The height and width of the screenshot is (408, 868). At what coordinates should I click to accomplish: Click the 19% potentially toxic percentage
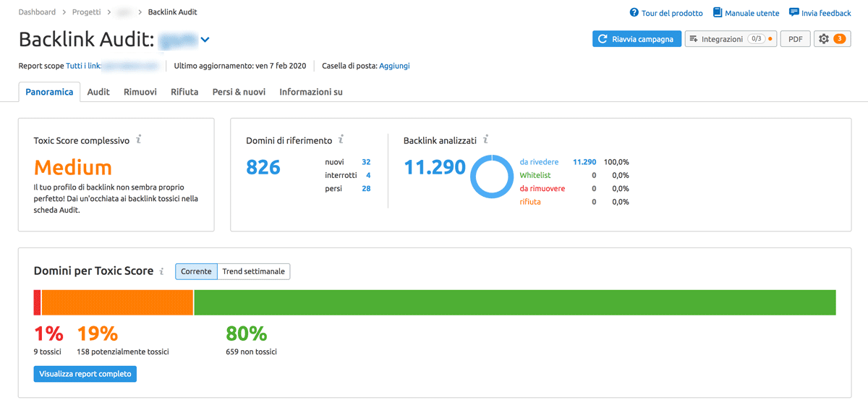pos(98,333)
